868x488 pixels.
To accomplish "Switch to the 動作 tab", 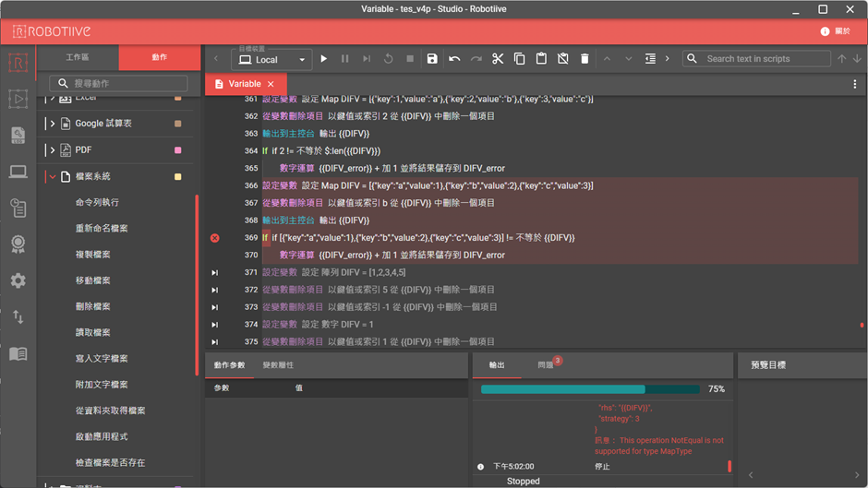I will pos(160,57).
